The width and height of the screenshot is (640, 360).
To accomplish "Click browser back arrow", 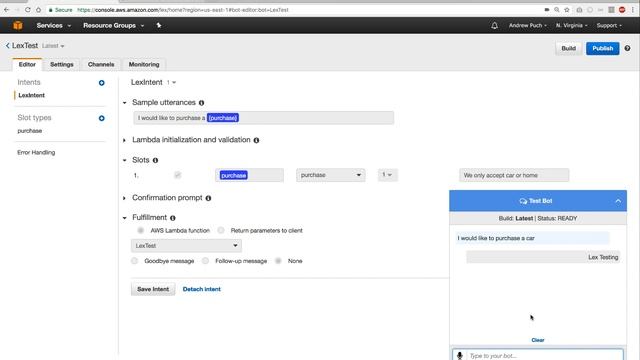I will point(7,9).
